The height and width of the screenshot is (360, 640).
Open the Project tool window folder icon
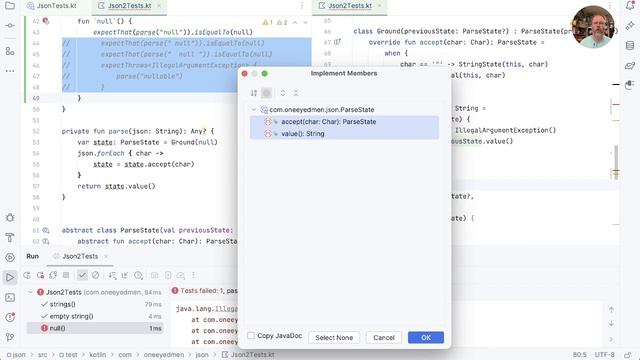tap(10, 6)
